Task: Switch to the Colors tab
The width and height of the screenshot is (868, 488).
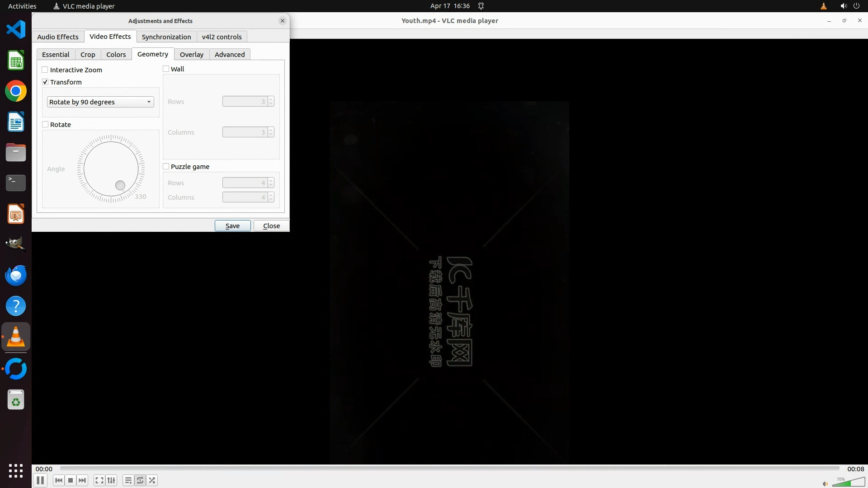Action: tap(116, 55)
